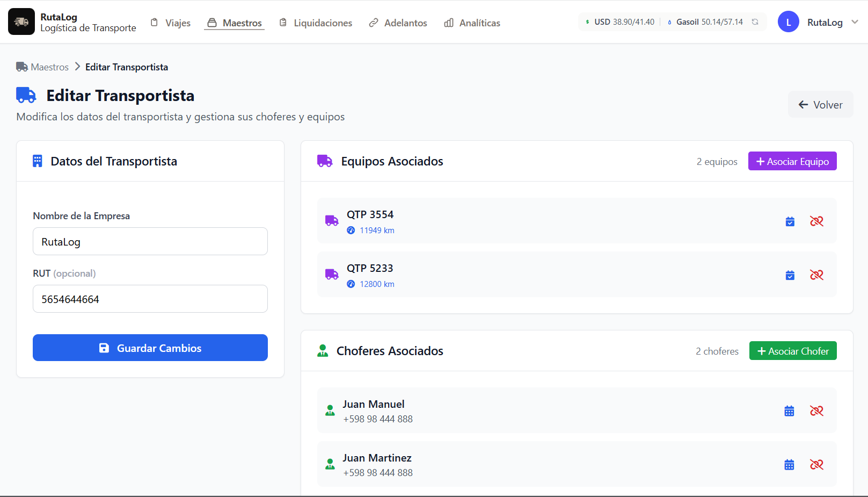Go to Liquidaciones section
The width and height of the screenshot is (868, 497).
[x=316, y=23]
